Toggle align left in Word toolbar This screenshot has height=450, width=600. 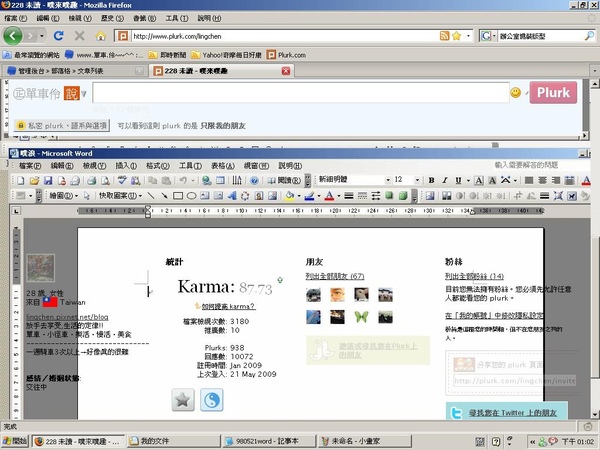point(529,180)
